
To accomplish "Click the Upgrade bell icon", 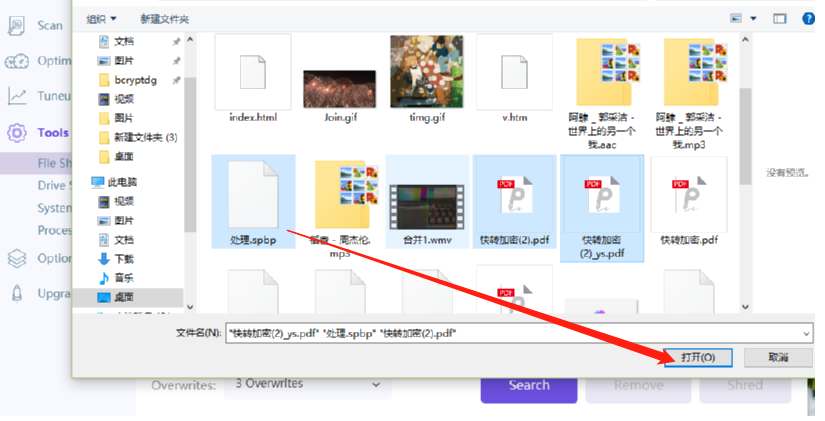I will (17, 293).
